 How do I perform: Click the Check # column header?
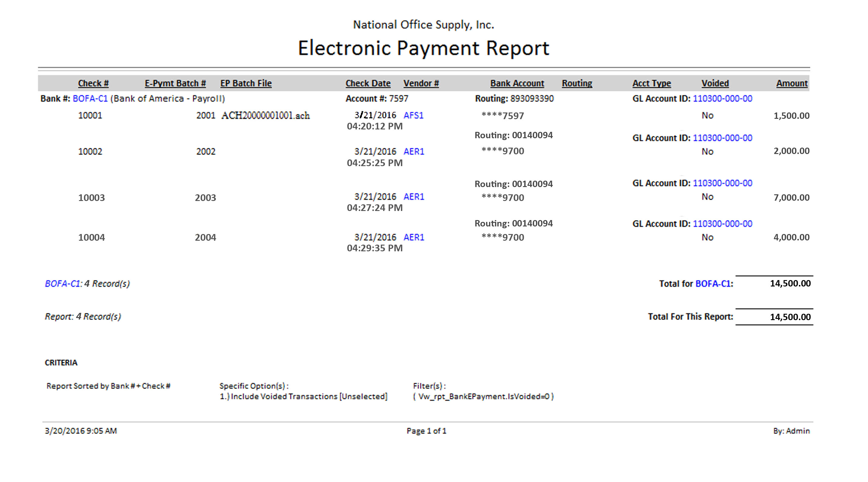click(x=93, y=83)
